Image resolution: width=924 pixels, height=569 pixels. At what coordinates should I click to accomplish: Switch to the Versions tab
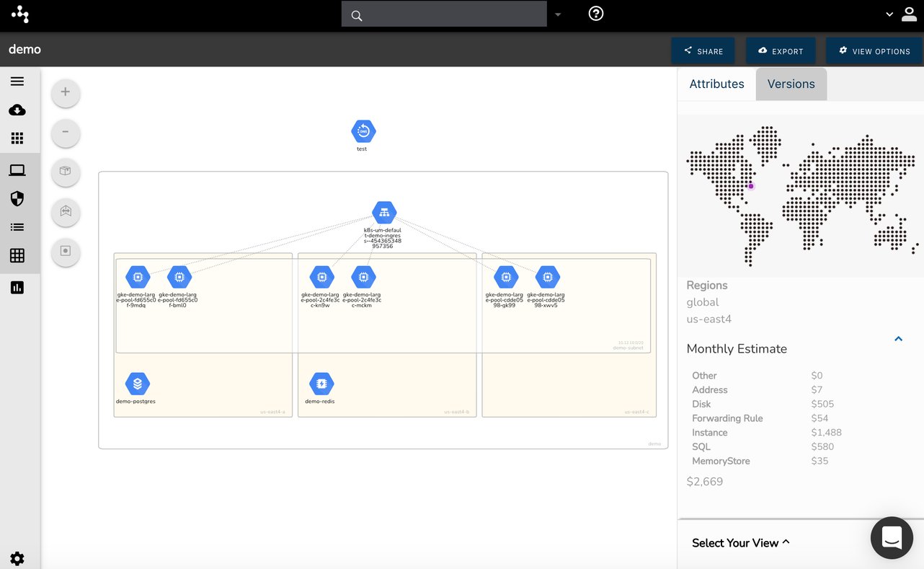[791, 84]
